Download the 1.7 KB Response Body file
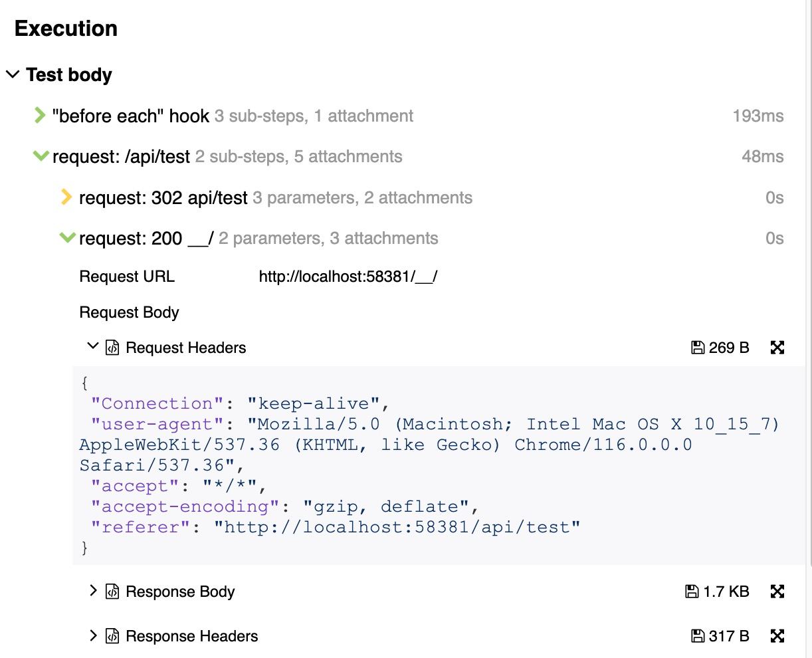The height and width of the screenshot is (658, 812). coord(717,592)
